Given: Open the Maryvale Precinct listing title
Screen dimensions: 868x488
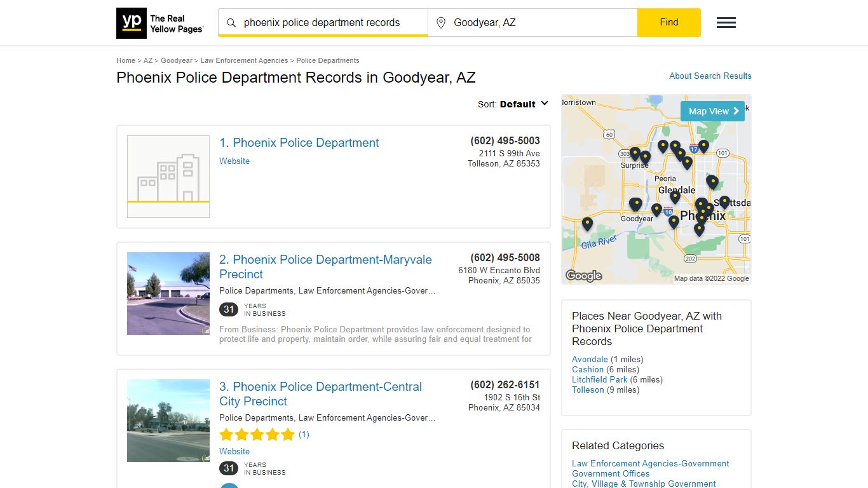Looking at the screenshot, I should click(325, 267).
